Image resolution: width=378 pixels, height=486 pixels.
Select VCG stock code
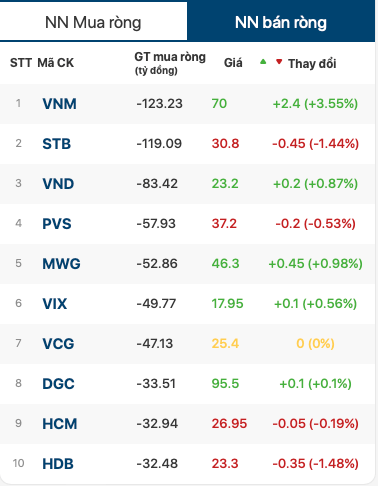(x=58, y=344)
